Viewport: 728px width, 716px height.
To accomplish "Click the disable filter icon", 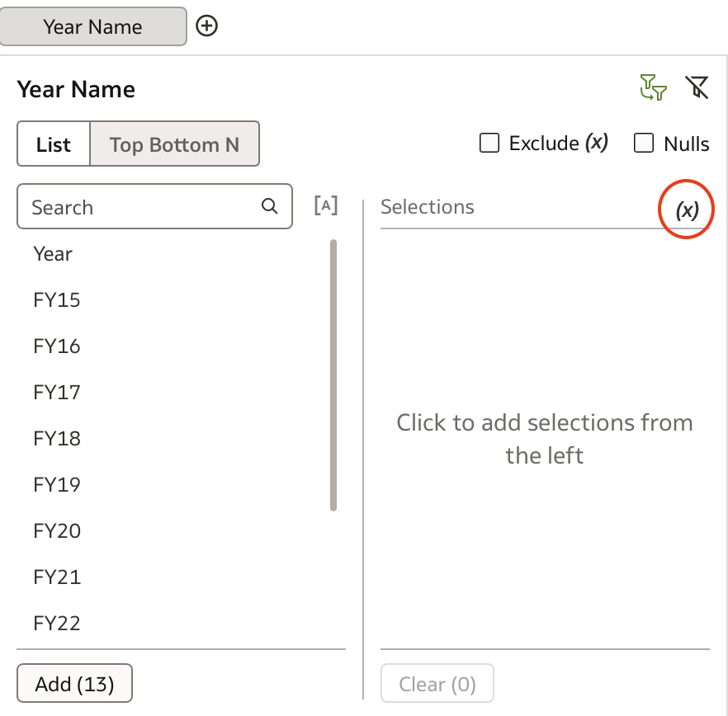I will tap(697, 87).
